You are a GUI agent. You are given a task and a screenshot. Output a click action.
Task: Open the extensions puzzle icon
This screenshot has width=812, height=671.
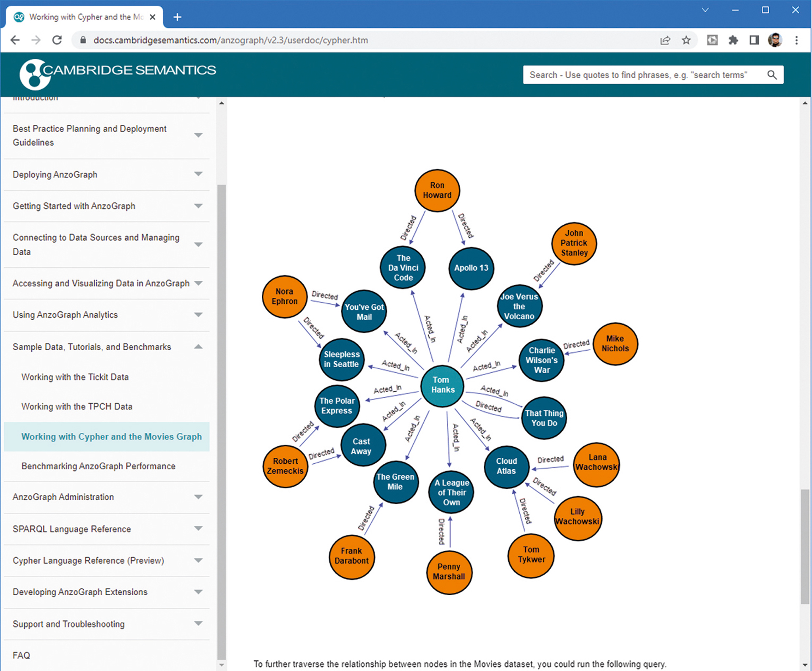click(733, 40)
